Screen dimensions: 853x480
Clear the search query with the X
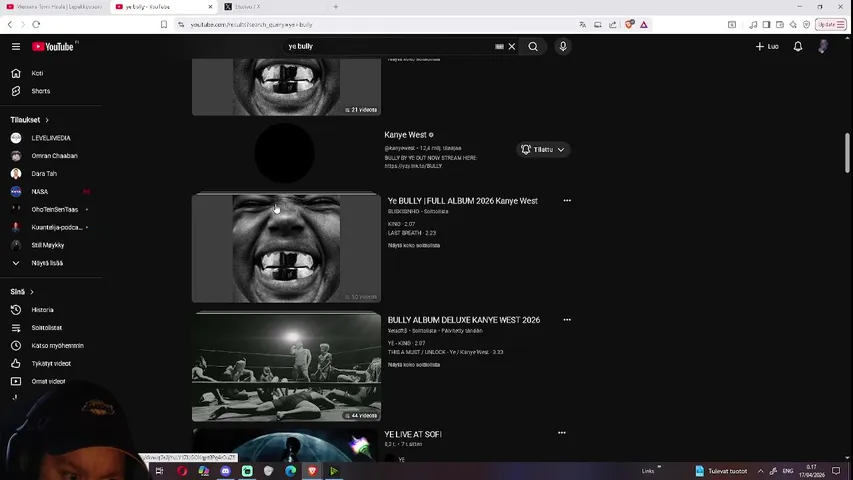coord(512,47)
